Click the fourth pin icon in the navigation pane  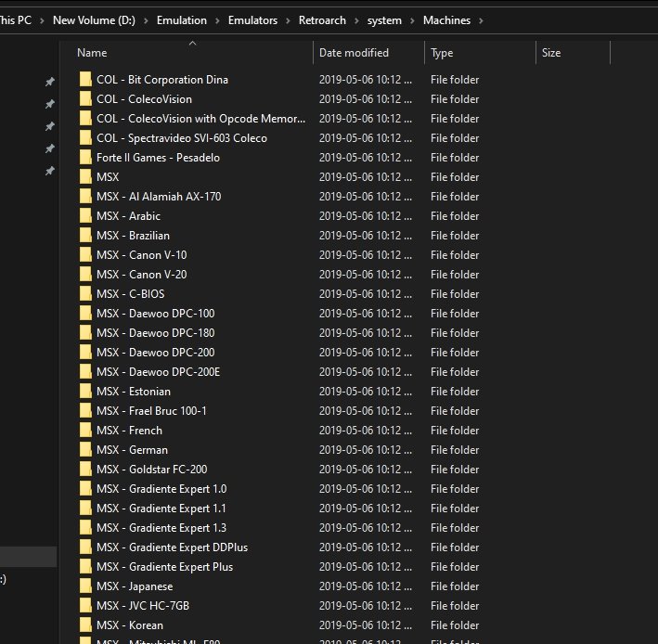tap(50, 148)
